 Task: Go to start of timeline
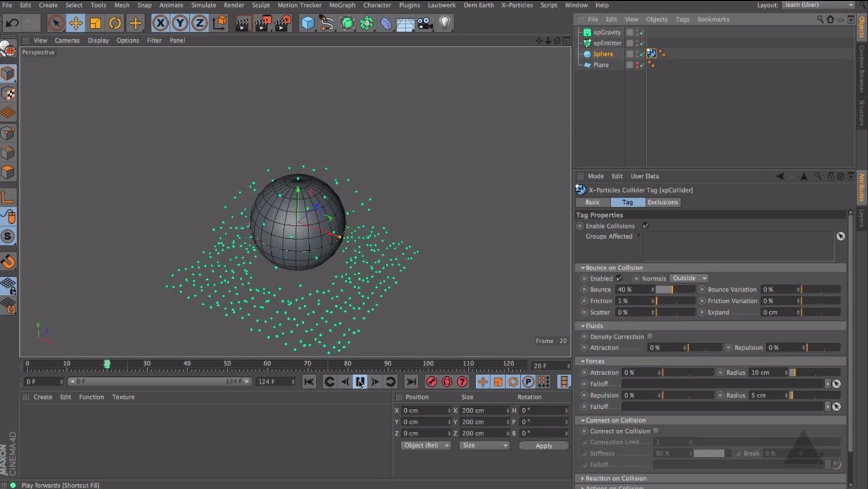(309, 382)
